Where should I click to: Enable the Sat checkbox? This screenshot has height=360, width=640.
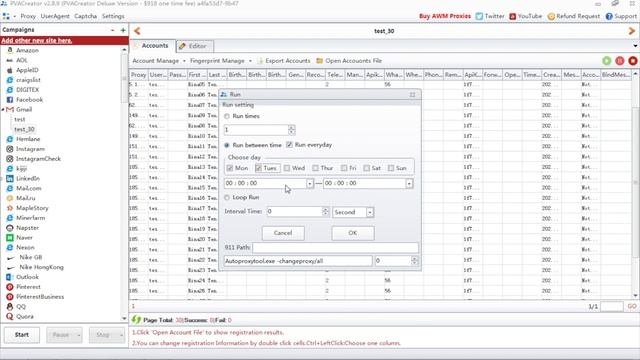[367, 168]
